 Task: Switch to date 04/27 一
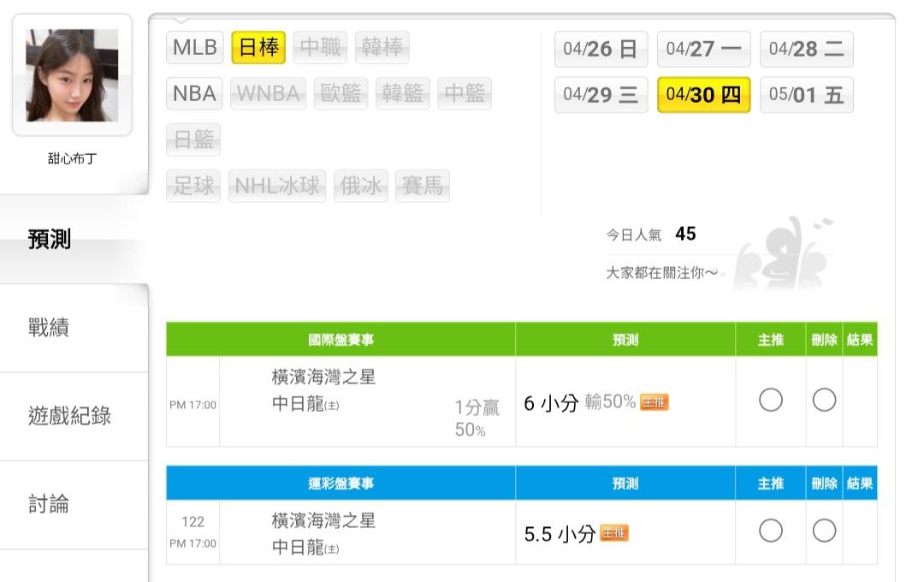click(x=703, y=49)
